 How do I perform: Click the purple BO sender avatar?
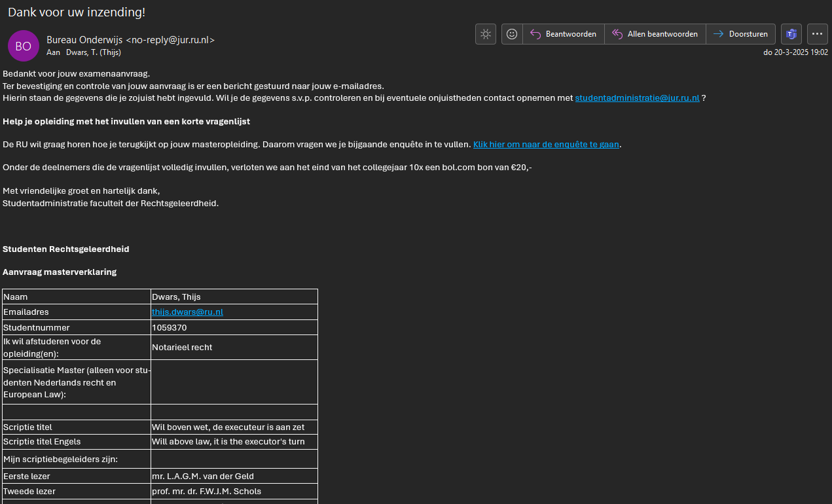click(23, 46)
